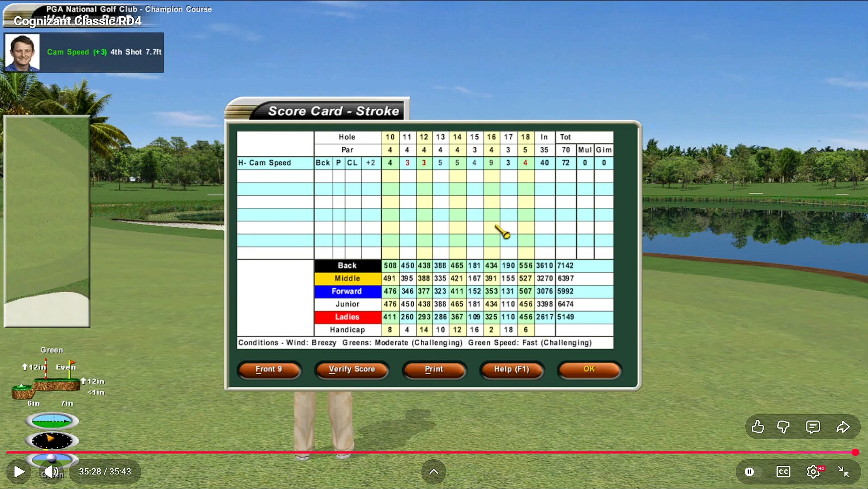Click the green slope overview map

point(47,221)
